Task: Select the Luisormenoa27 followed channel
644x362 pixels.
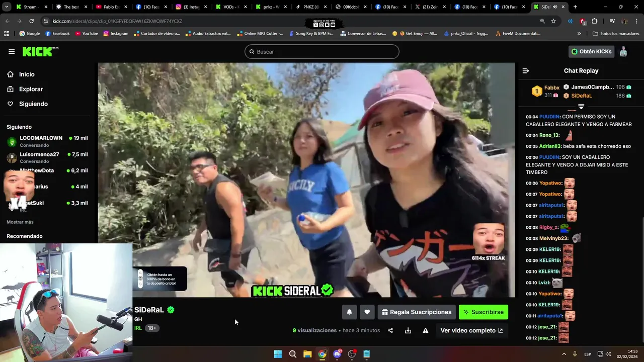Action: pos(47,157)
